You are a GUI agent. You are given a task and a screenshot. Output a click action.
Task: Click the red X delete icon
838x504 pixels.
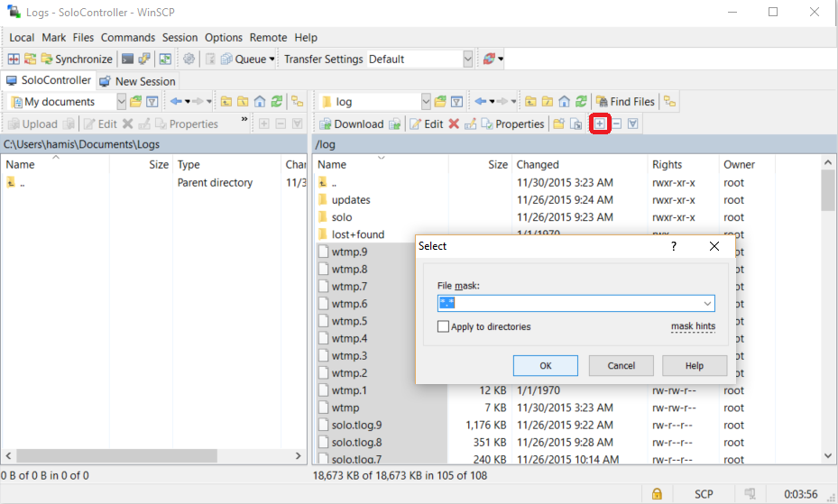pos(454,124)
